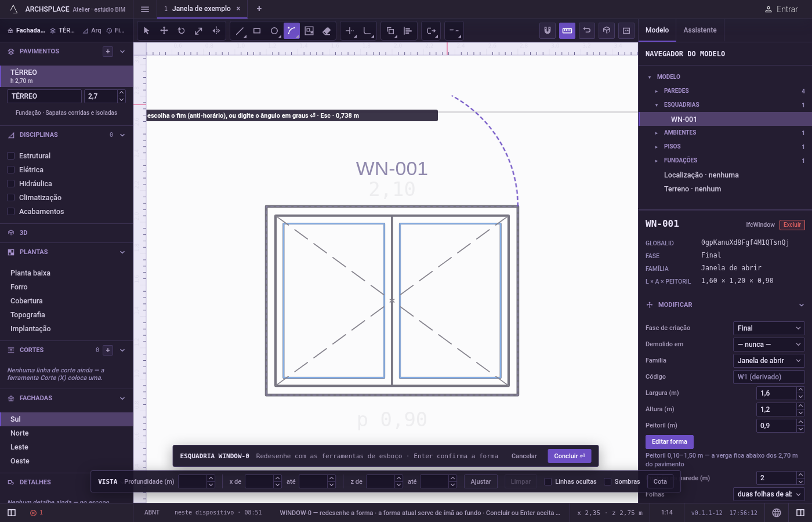Select the Janela de exemplo document tab
This screenshot has width=812, height=522.
pyautogui.click(x=201, y=9)
